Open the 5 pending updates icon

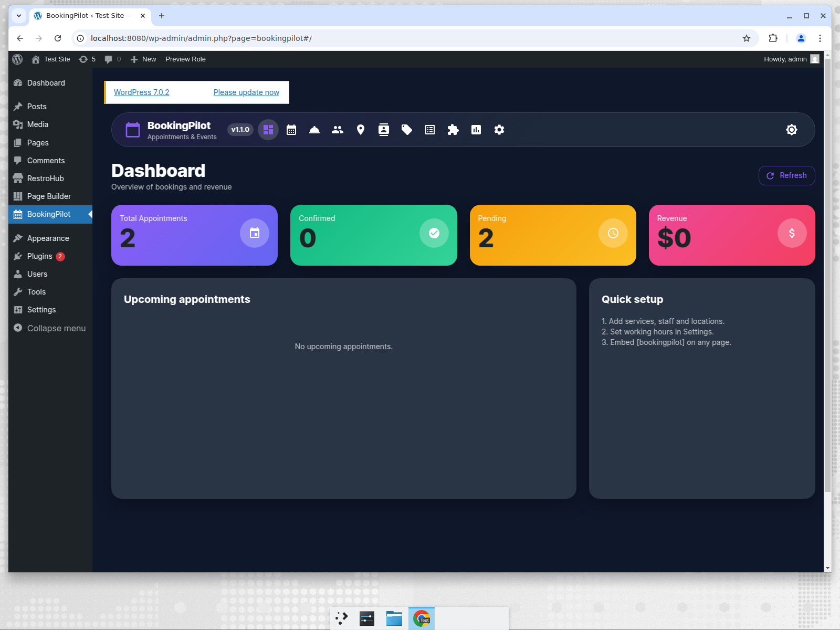87,59
